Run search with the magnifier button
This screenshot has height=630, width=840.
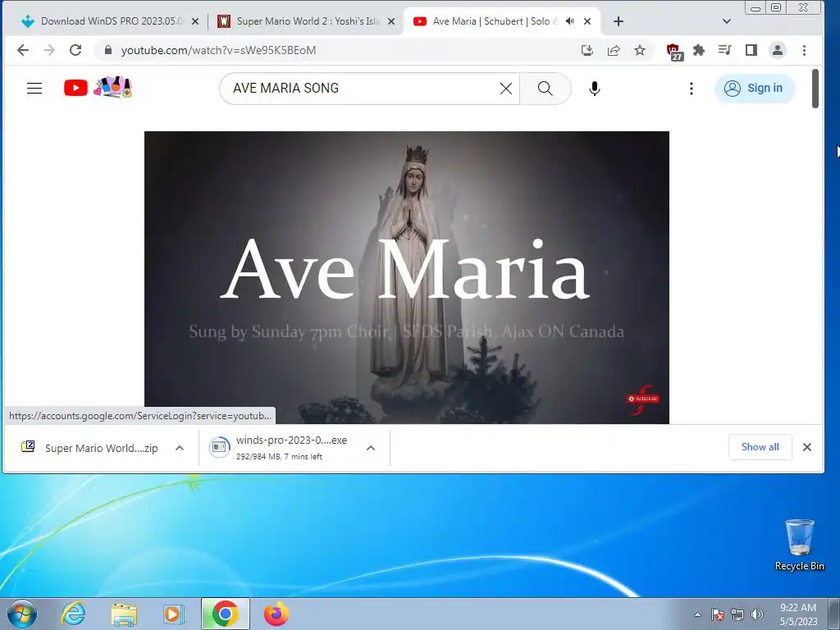click(x=545, y=89)
